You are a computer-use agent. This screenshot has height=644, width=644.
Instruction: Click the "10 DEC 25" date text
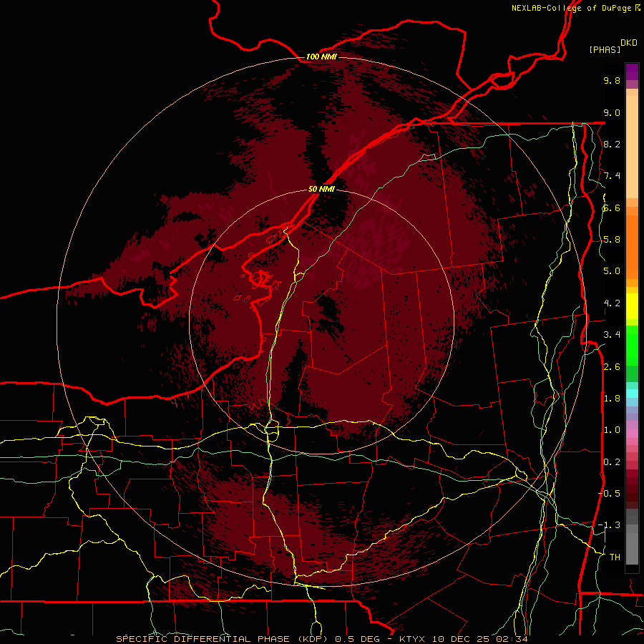point(462,639)
